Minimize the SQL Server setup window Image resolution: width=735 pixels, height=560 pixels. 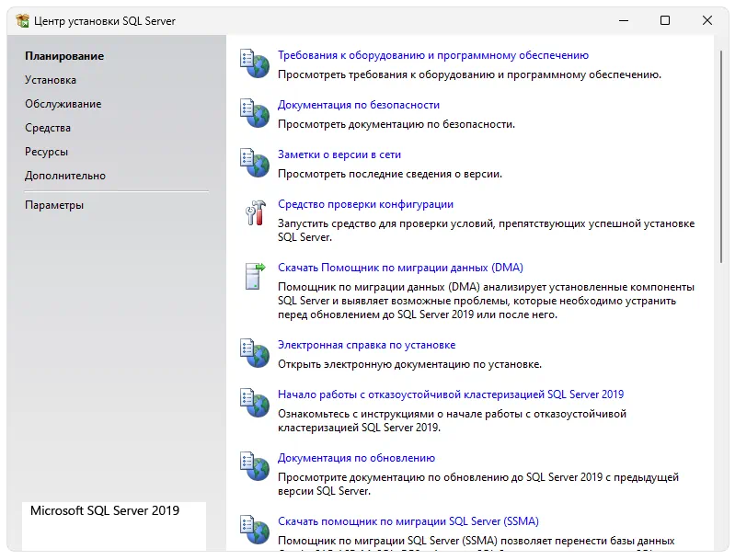624,20
